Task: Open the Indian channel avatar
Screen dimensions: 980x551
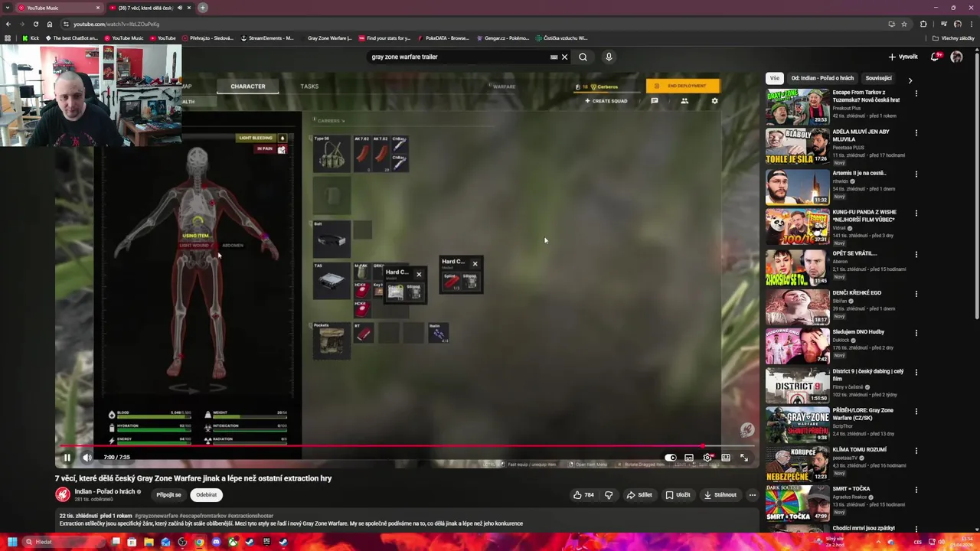Action: 63,495
